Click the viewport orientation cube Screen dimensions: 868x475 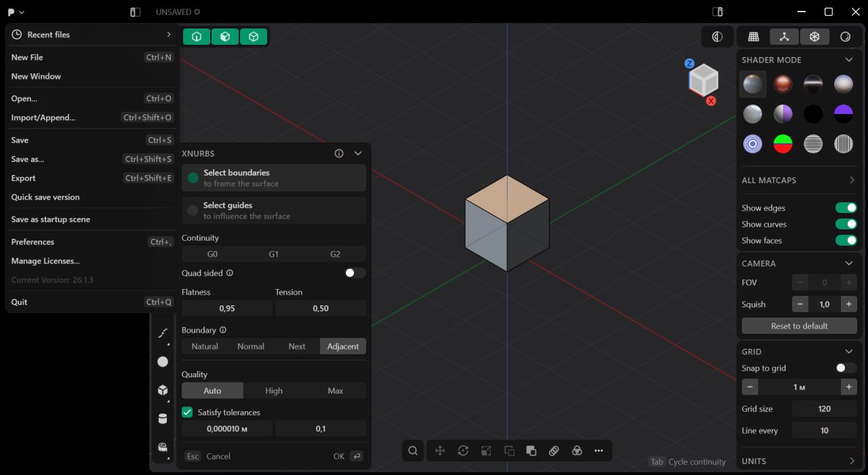point(704,80)
